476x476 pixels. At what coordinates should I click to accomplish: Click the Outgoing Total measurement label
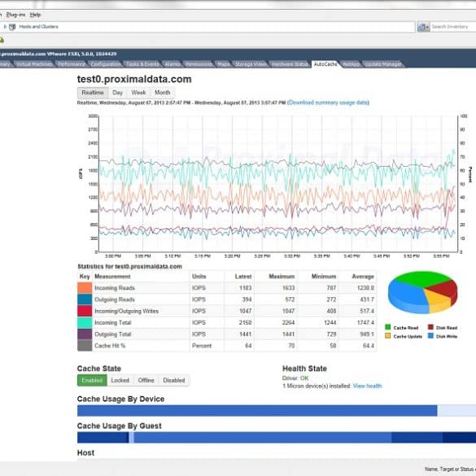click(x=112, y=334)
